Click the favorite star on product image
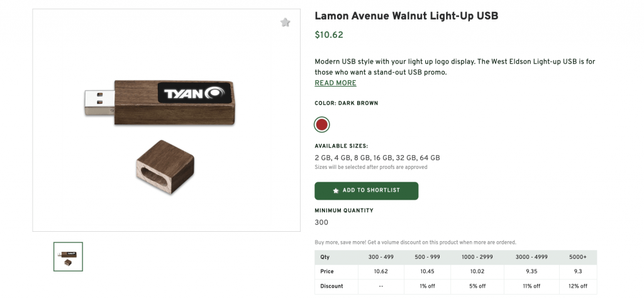Screen dimensions: 644x299 tap(286, 23)
